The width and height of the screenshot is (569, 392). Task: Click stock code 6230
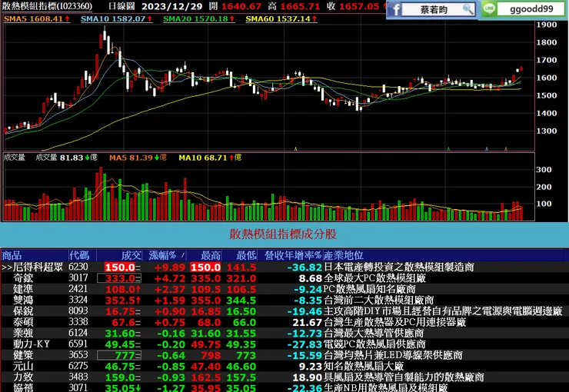78,267
